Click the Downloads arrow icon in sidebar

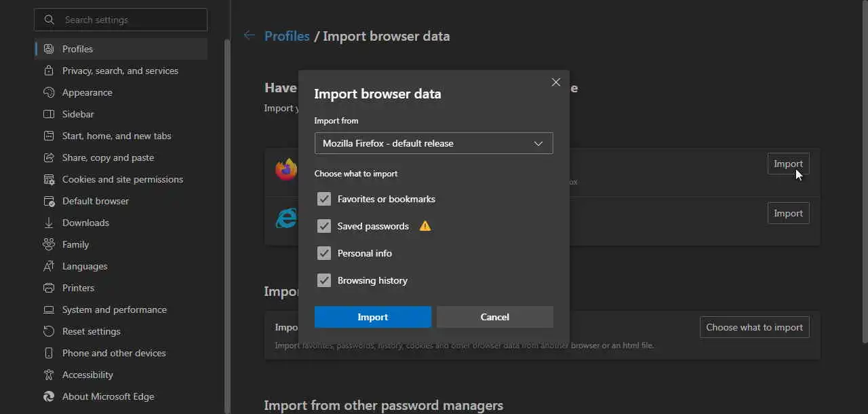click(x=49, y=223)
